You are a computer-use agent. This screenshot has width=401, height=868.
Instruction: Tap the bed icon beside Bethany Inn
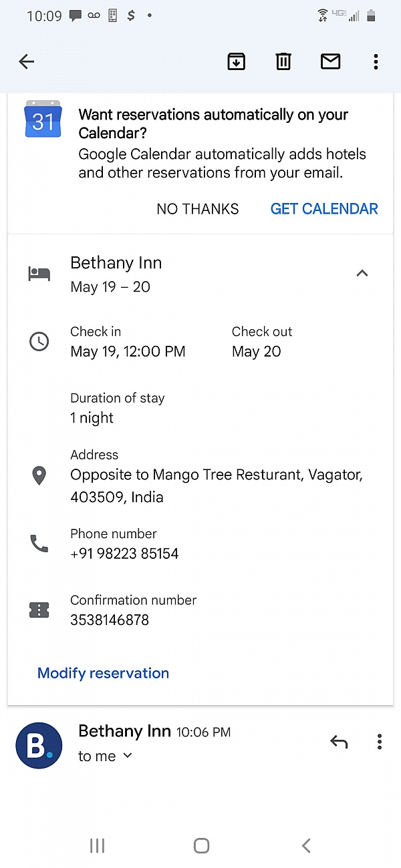click(x=39, y=274)
